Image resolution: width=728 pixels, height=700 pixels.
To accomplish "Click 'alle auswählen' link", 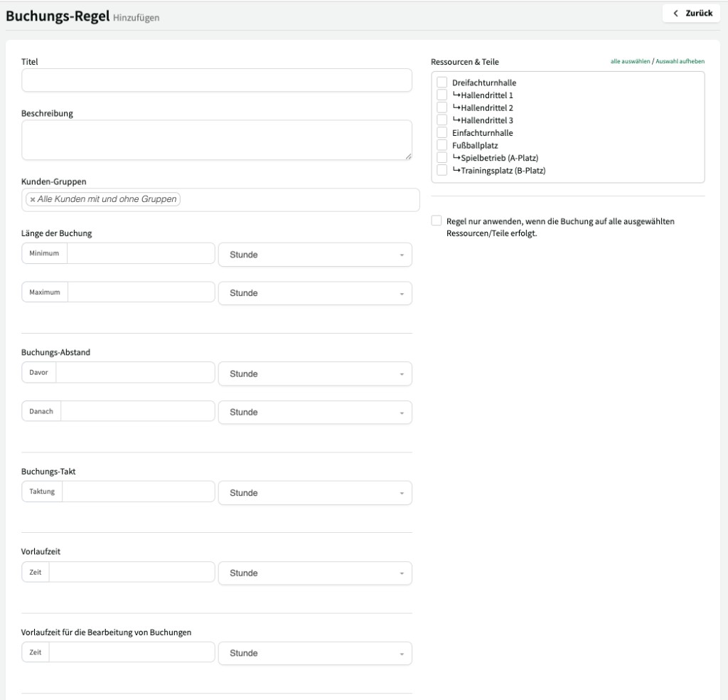I will tap(630, 63).
